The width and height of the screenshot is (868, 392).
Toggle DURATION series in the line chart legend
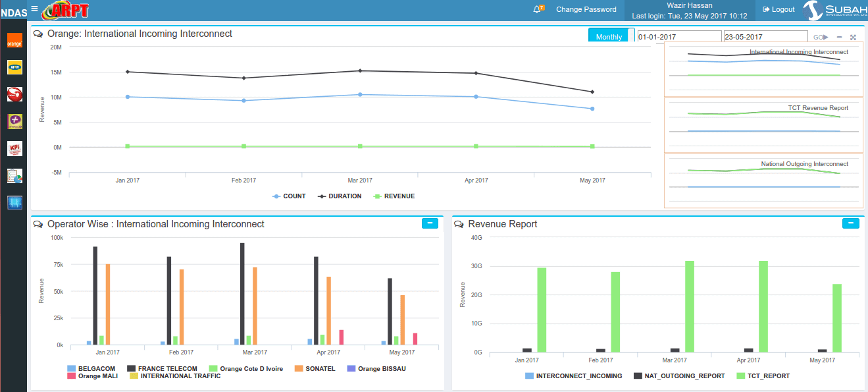340,196
